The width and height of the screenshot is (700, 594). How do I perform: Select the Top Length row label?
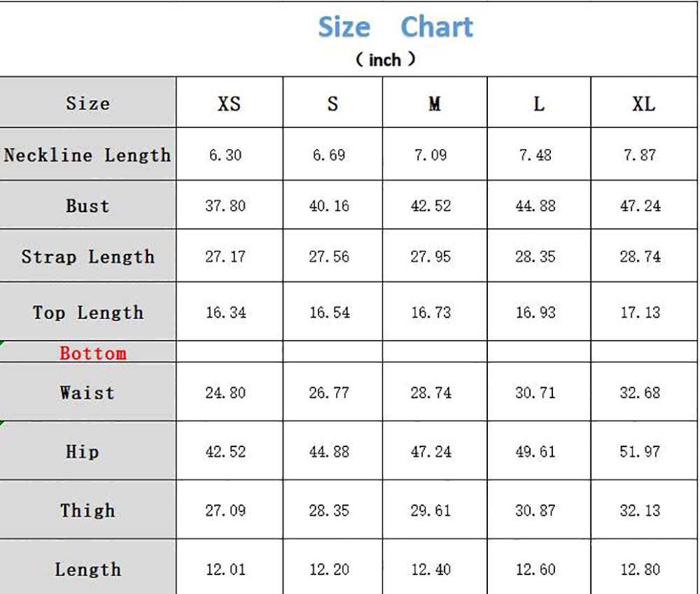87,312
